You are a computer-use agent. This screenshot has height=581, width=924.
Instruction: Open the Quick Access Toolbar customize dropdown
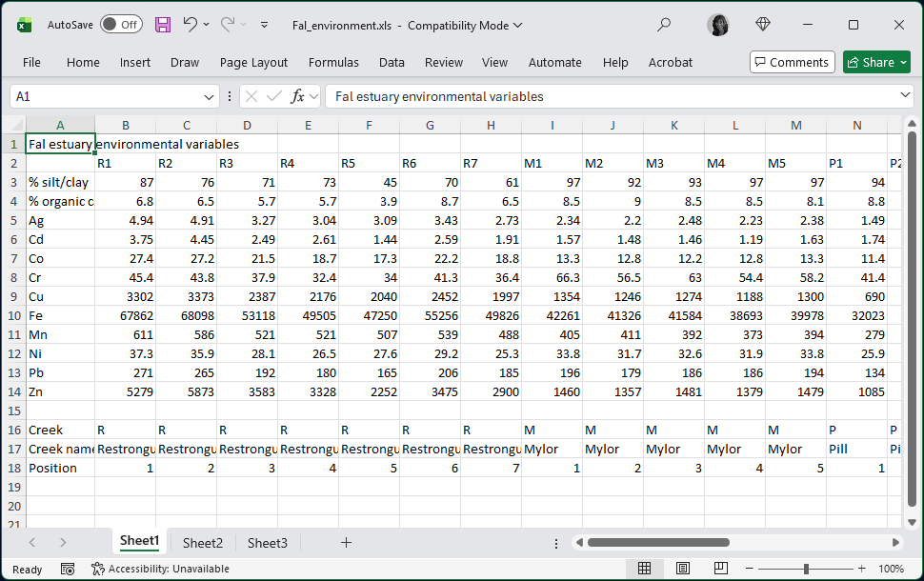(x=264, y=26)
